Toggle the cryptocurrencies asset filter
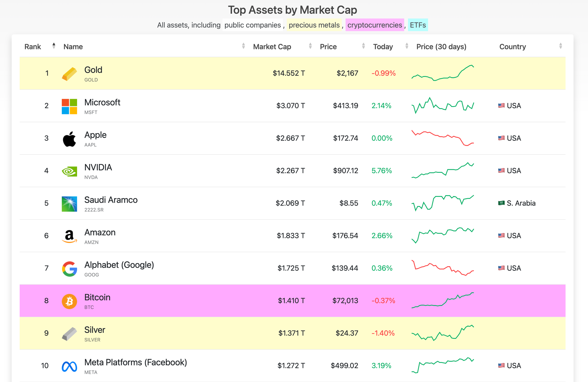 375,25
